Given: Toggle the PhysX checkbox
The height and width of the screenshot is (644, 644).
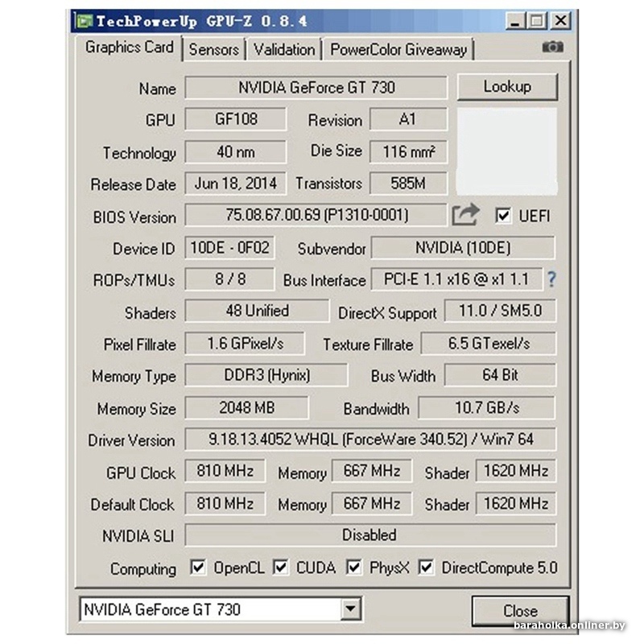Looking at the screenshot, I should pos(353,568).
